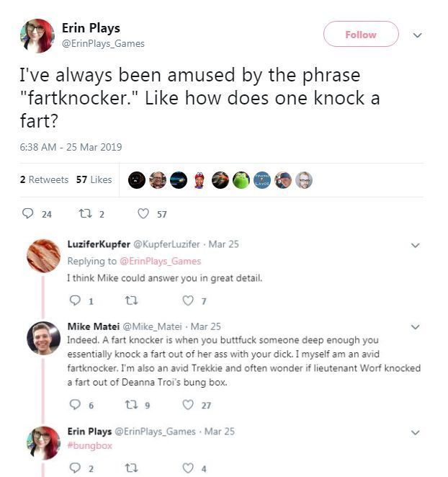The image size is (448, 477).
Task: Retweet Mike Matei's reply
Action: point(131,405)
